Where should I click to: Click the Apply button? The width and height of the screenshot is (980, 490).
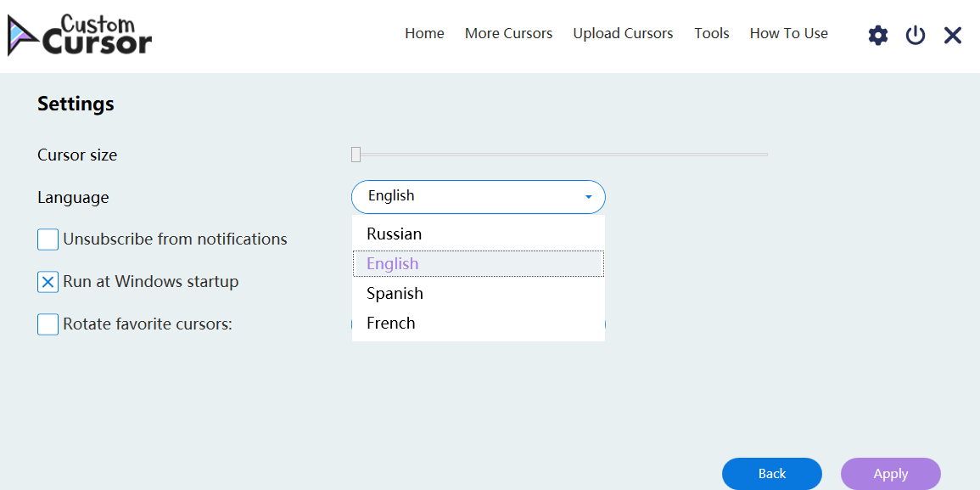890,474
